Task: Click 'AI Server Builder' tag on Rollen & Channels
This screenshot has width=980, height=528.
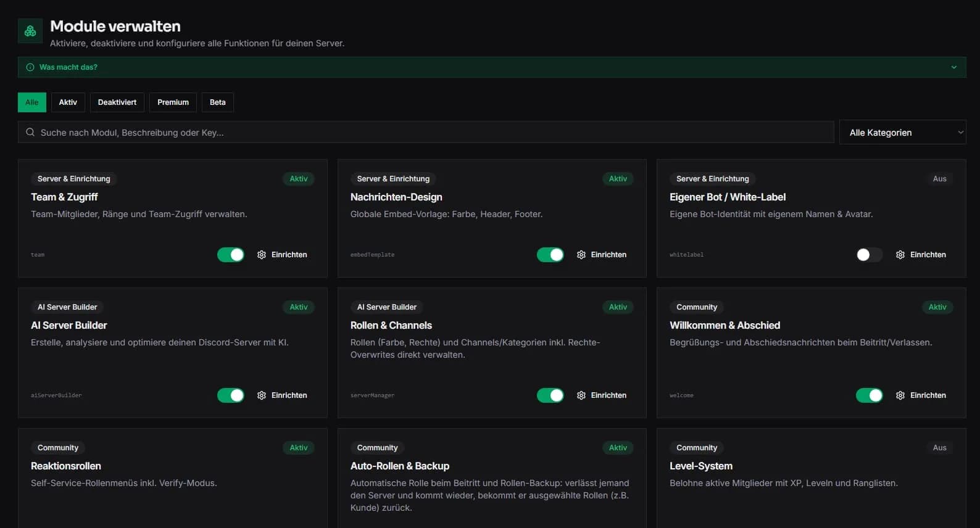Action: pyautogui.click(x=387, y=307)
